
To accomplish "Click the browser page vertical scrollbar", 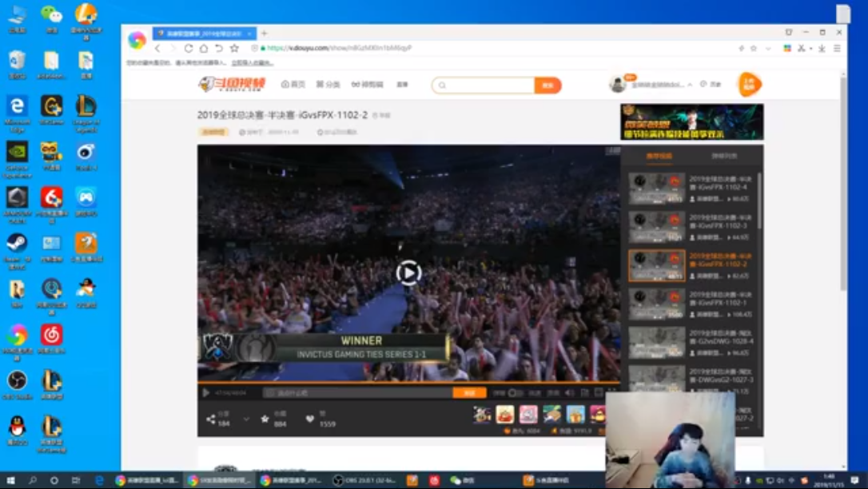I will [843, 185].
